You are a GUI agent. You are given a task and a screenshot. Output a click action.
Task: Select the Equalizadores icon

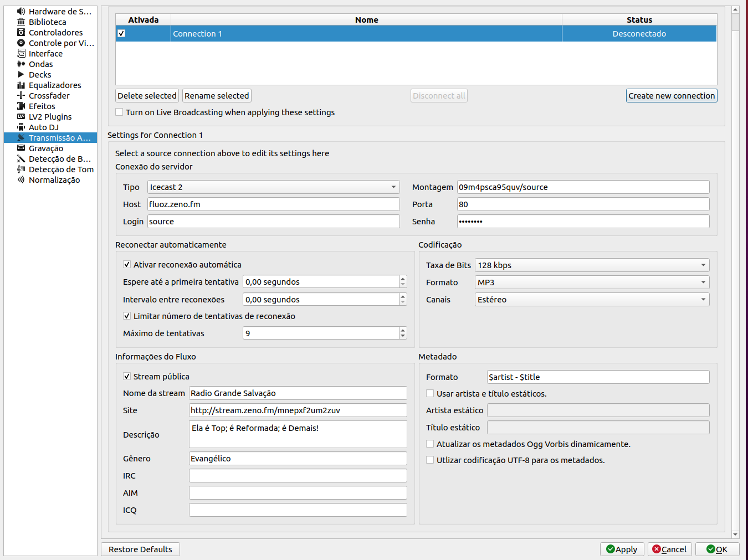[x=21, y=85]
